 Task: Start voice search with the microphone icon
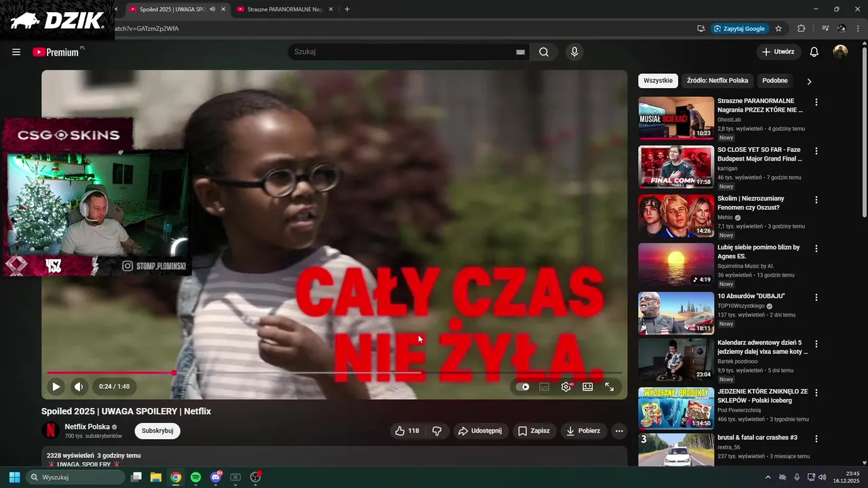574,52
